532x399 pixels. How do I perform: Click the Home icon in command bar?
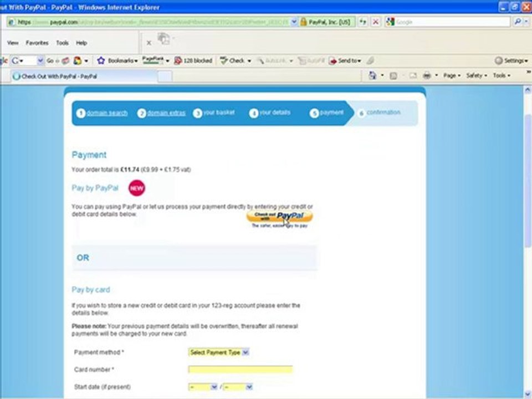[372, 75]
